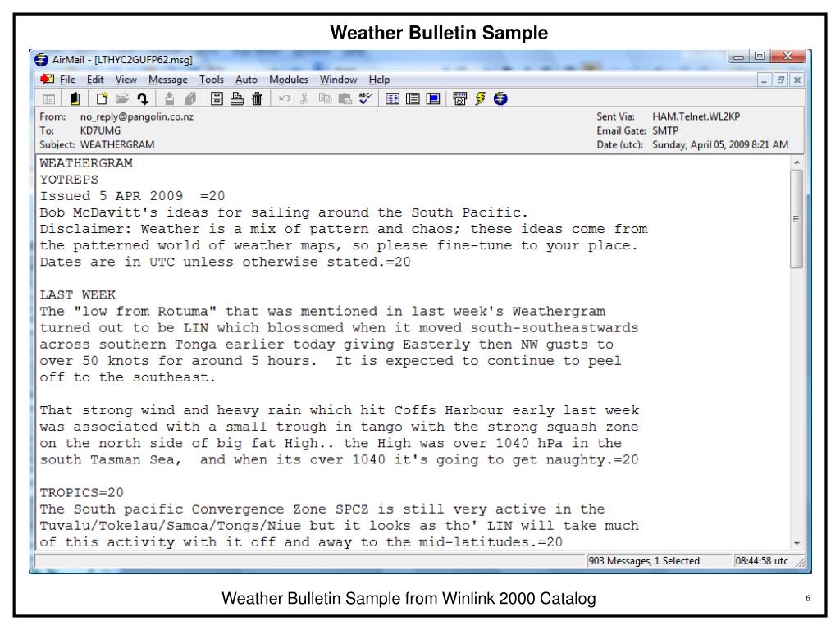Open the Modules menu
The width and height of the screenshot is (840, 630).
pyautogui.click(x=289, y=80)
